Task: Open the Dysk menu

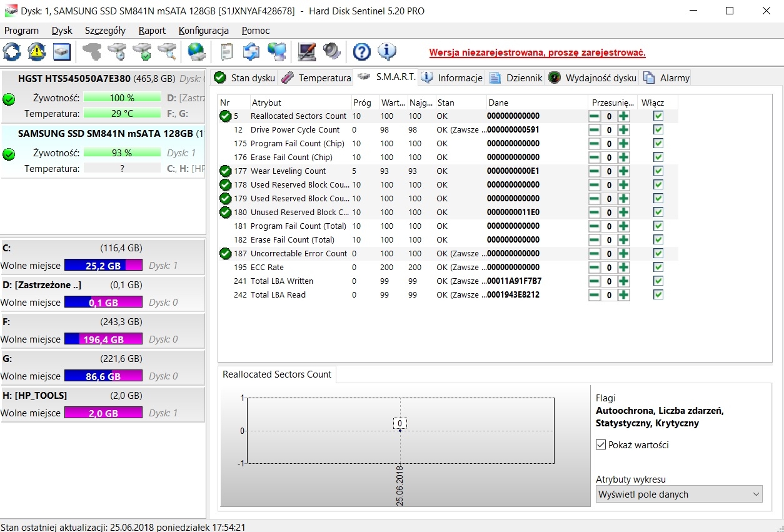Action: pyautogui.click(x=62, y=30)
